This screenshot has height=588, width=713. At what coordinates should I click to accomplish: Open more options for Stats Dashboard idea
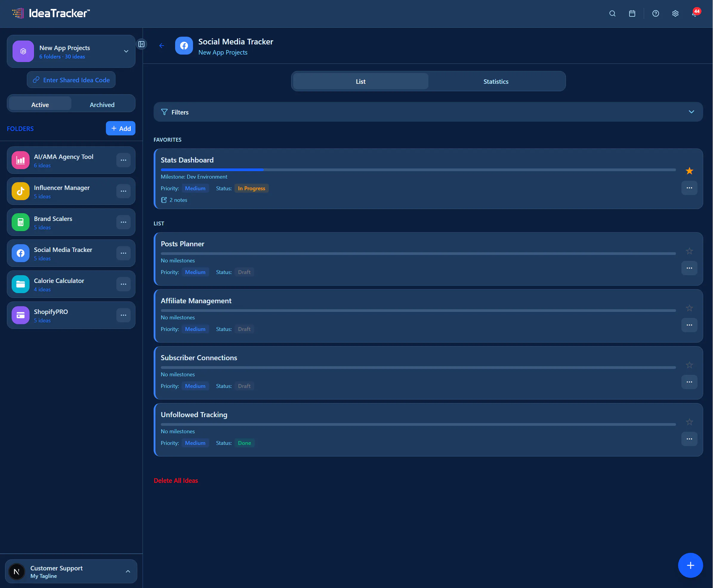pyautogui.click(x=689, y=188)
